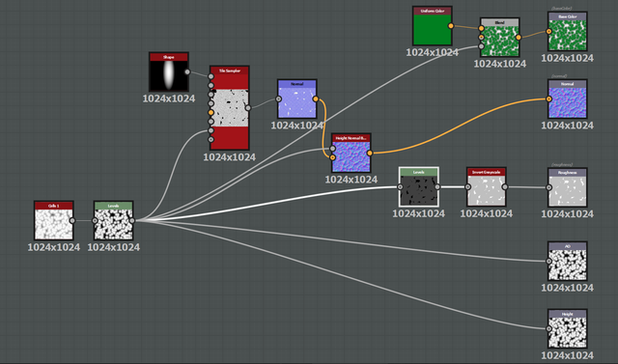Select the Levels node connected to Cells 1
The width and height of the screenshot is (618, 364).
[114, 220]
